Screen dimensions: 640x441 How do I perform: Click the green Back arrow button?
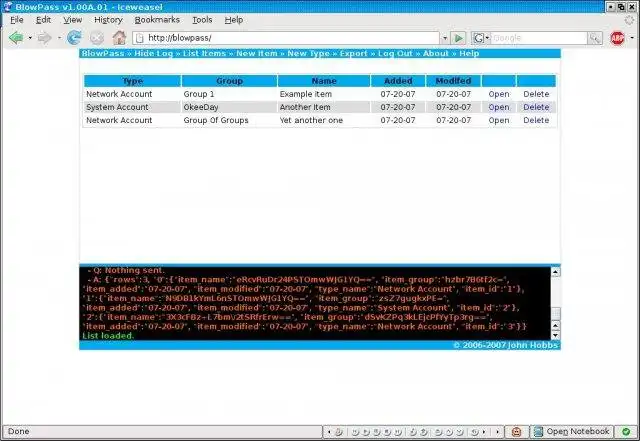(x=16, y=38)
